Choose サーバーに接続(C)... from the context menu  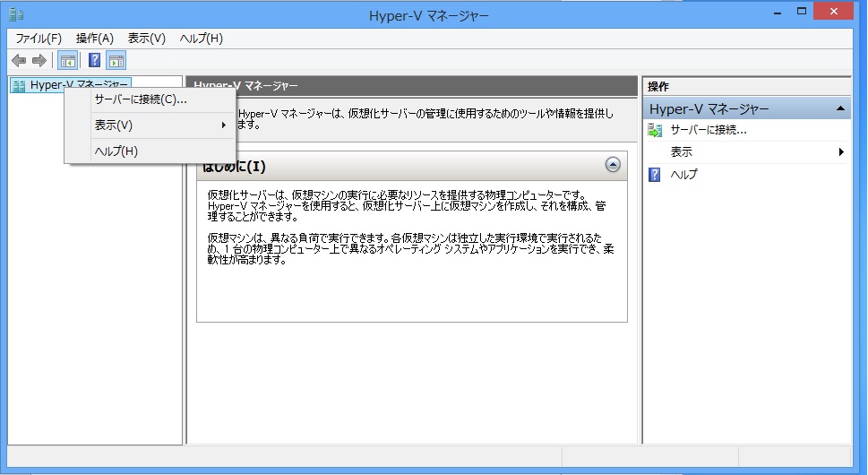point(150,99)
